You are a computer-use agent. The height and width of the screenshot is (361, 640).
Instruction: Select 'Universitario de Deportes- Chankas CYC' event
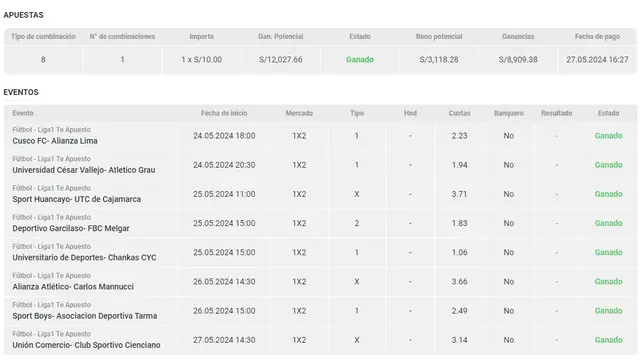coord(84,258)
